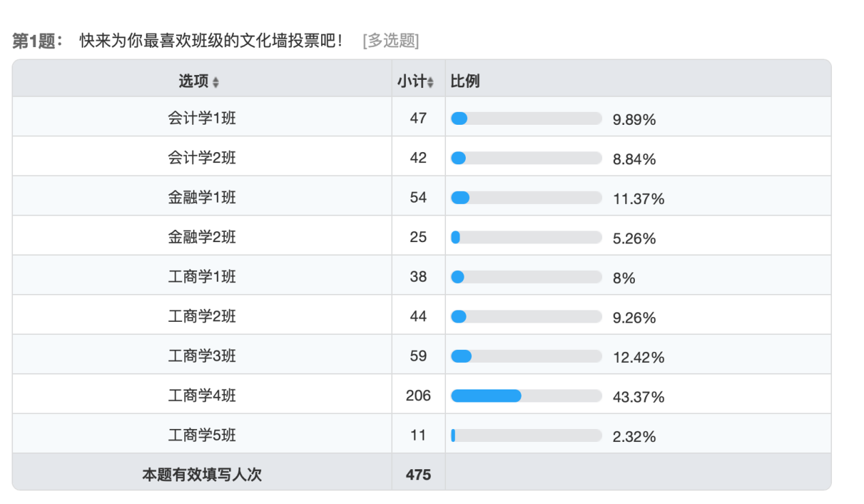This screenshot has height=504, width=864.
Task: Click the count 206 for 工商学4班
Action: pos(418,396)
